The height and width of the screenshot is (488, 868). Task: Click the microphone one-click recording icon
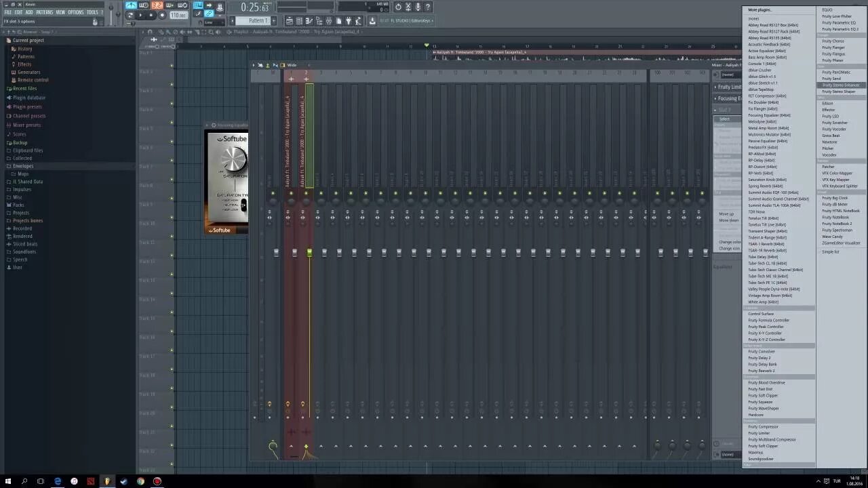(x=418, y=7)
